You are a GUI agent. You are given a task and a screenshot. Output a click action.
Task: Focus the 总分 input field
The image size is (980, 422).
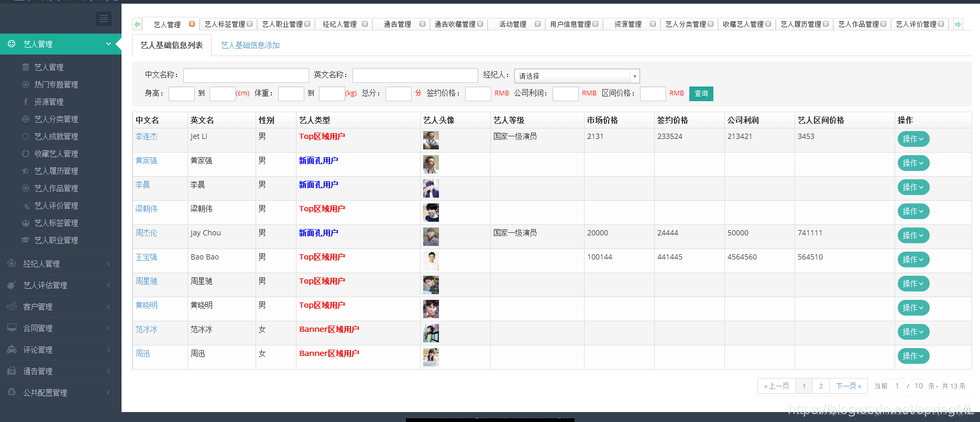(399, 94)
